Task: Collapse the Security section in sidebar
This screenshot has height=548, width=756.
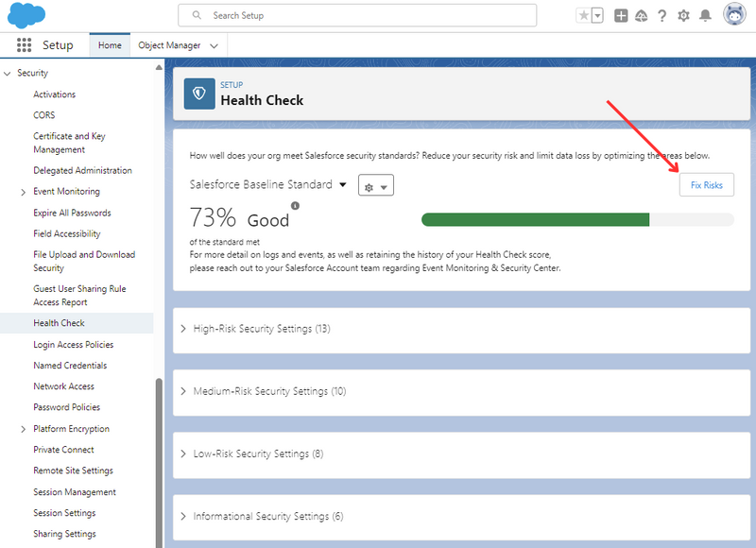Action: click(x=8, y=74)
